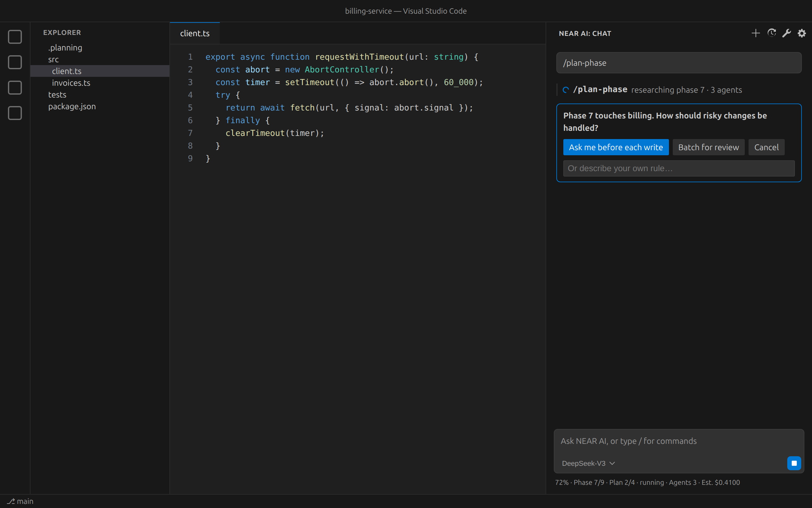
Task: Focus the 'Ask NEAR AI' chat input
Action: click(679, 441)
